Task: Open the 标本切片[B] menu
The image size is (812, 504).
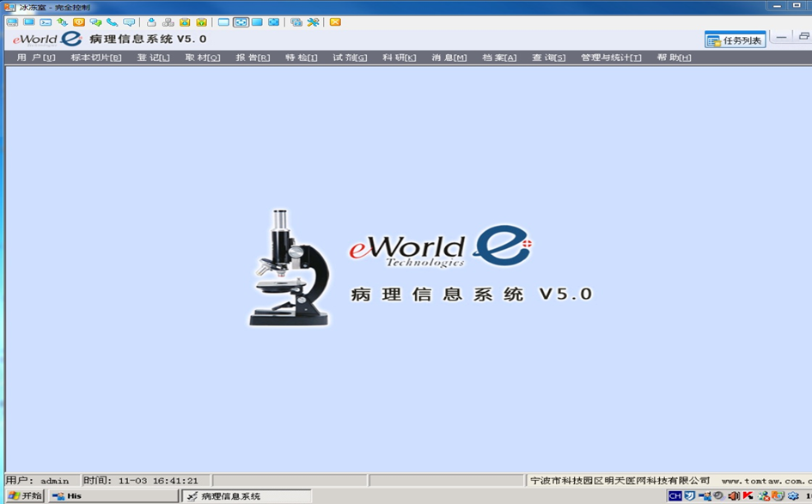Action: coord(95,58)
